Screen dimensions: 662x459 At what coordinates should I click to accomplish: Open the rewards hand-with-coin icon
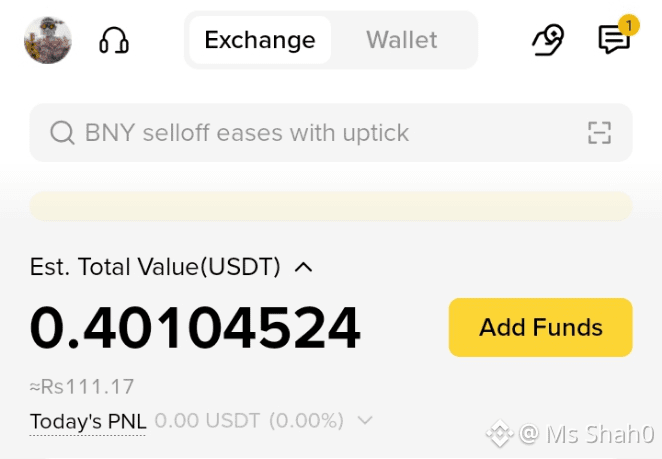pos(548,40)
